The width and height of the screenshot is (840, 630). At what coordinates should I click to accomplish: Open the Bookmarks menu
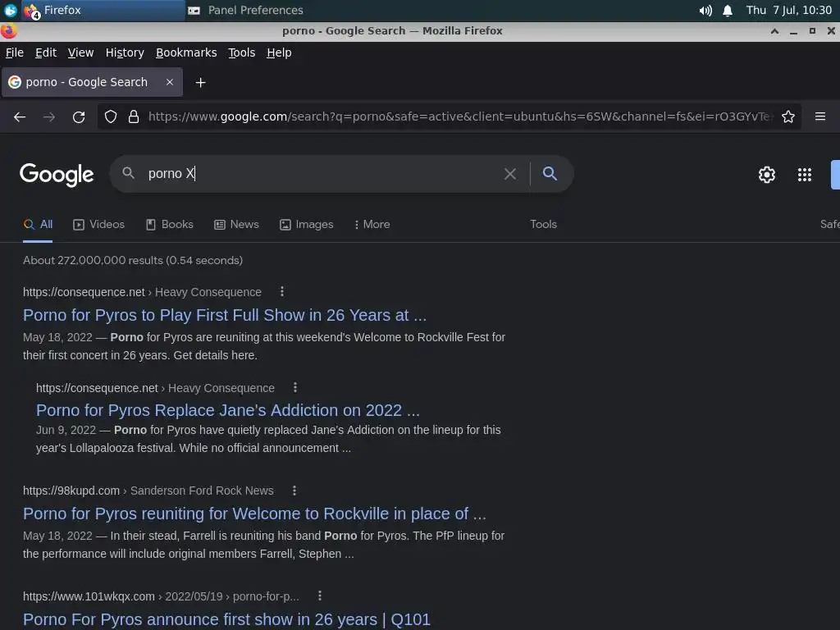(x=186, y=52)
